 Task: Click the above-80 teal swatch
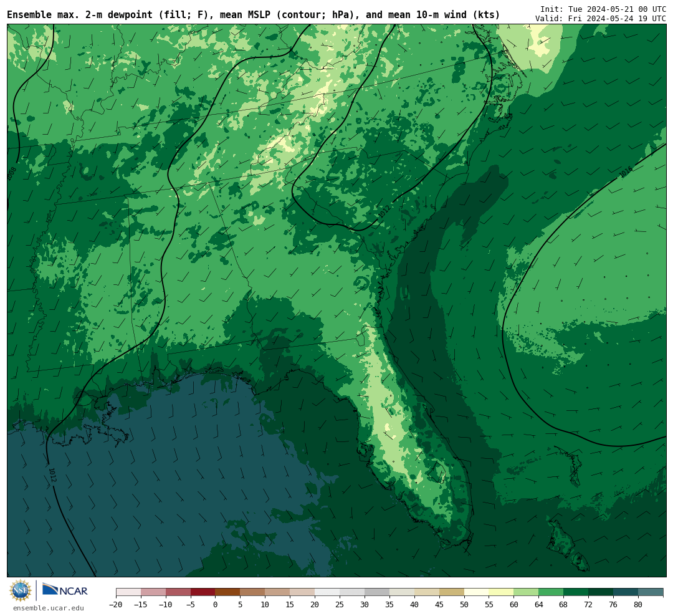coord(651,592)
